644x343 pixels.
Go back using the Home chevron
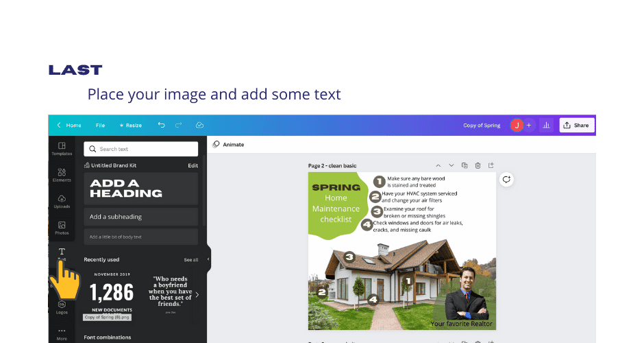(x=59, y=125)
